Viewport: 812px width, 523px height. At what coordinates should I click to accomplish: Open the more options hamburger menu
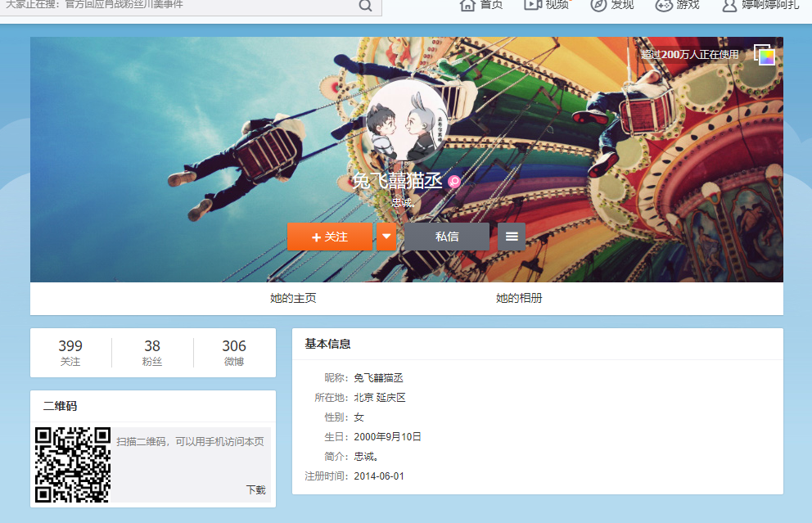(512, 237)
